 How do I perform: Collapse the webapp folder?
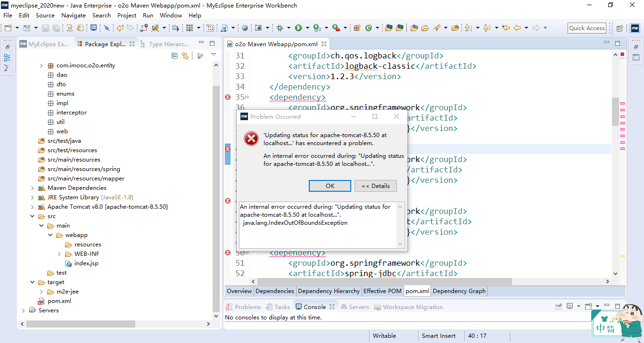tap(50, 235)
